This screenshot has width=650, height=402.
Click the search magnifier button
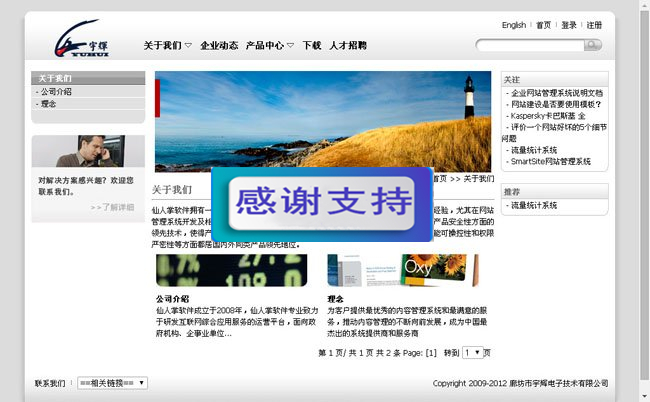[593, 45]
